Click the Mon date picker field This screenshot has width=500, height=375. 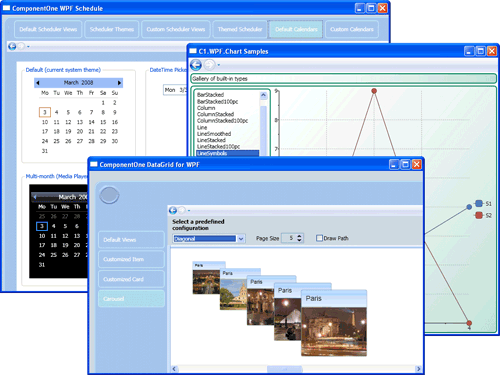pyautogui.click(x=176, y=90)
